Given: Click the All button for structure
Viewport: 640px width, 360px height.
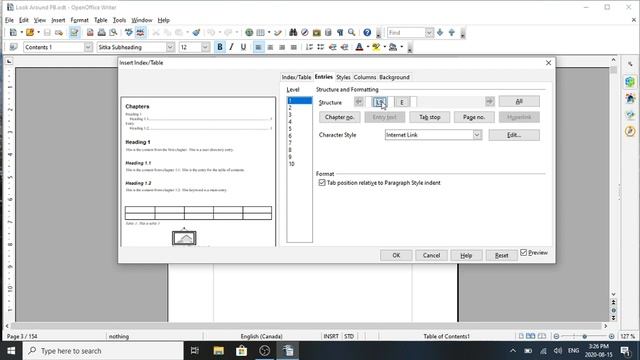Looking at the screenshot, I should [519, 101].
